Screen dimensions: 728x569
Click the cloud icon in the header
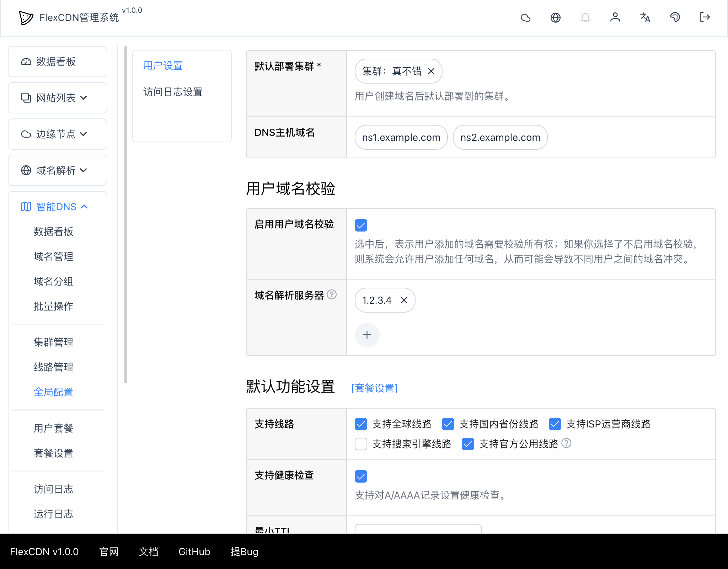coord(526,17)
